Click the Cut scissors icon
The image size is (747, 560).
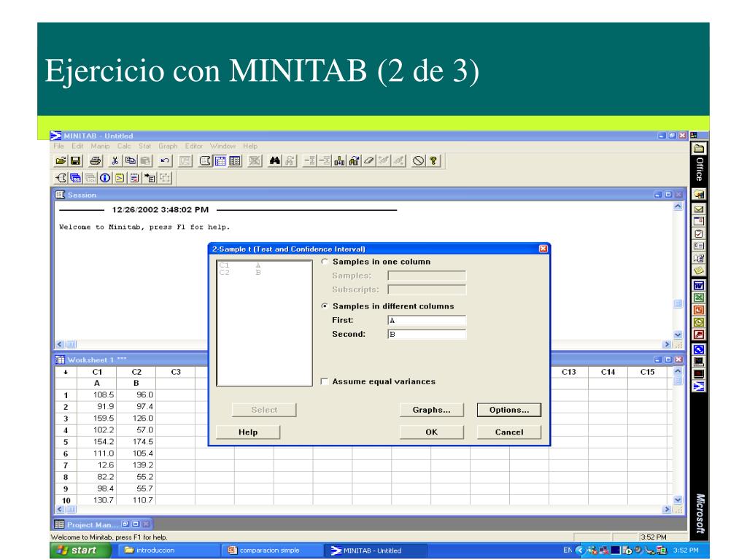pyautogui.click(x=115, y=161)
